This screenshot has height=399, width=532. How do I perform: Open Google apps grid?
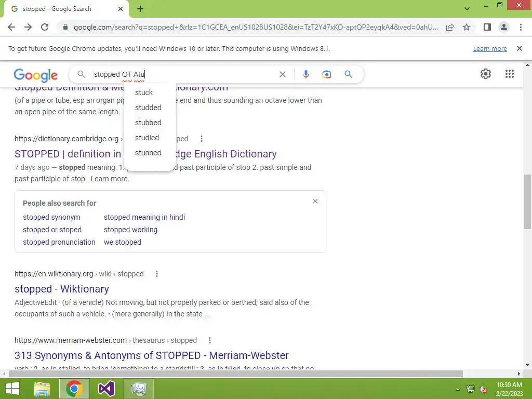click(509, 74)
